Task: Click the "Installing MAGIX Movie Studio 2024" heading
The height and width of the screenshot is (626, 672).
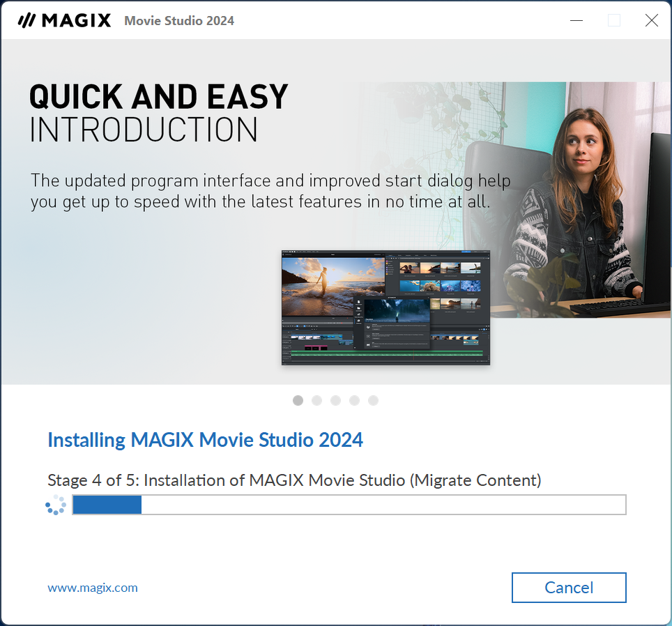Action: pyautogui.click(x=205, y=440)
